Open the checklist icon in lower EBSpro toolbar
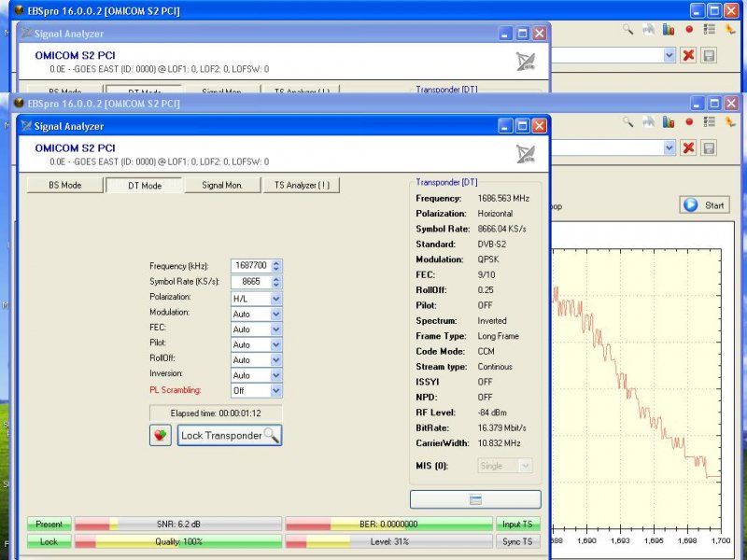Viewport: 747px width, 560px height. [710, 122]
